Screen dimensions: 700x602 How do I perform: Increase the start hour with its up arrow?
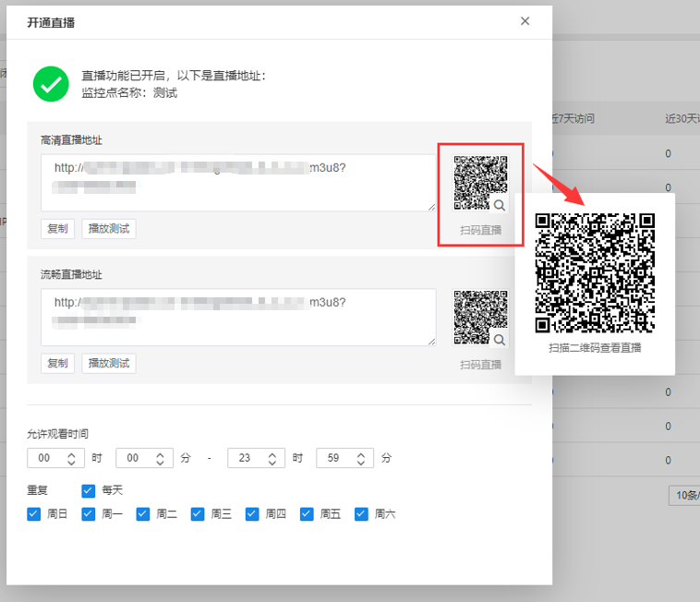point(71,454)
